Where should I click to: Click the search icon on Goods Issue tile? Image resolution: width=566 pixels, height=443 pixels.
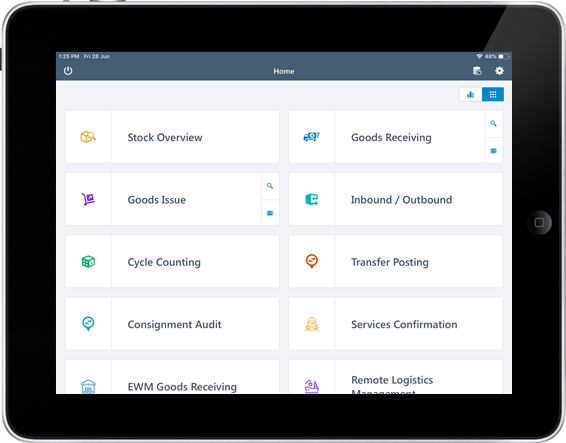click(270, 186)
